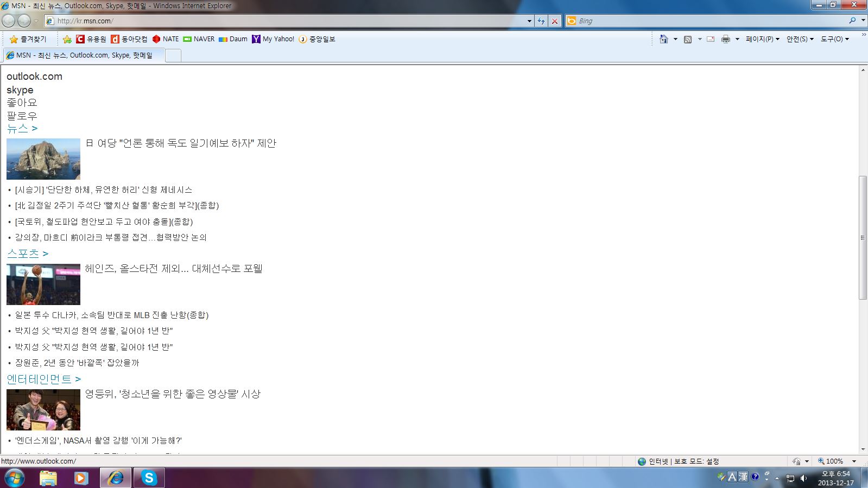This screenshot has height=488, width=868.
Task: Open the 안전(S) menu
Action: [800, 39]
